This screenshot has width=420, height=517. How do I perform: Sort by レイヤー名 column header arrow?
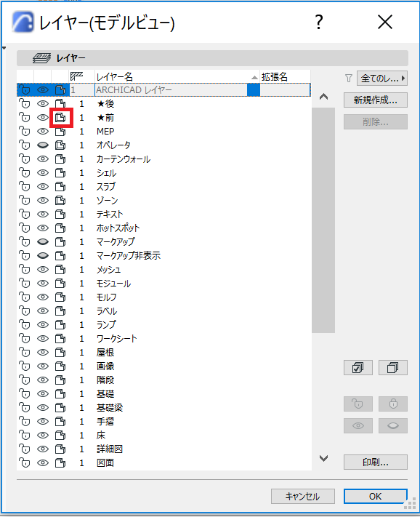(x=254, y=78)
